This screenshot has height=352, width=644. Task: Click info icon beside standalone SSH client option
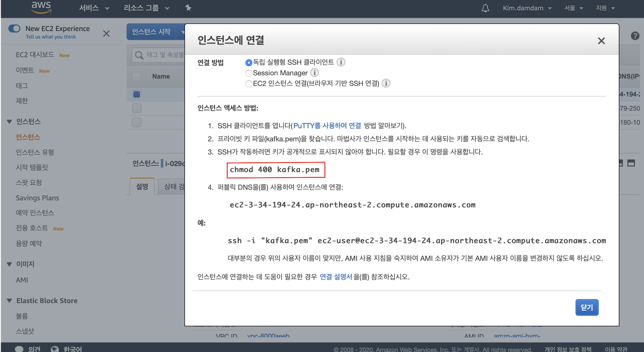pos(341,62)
